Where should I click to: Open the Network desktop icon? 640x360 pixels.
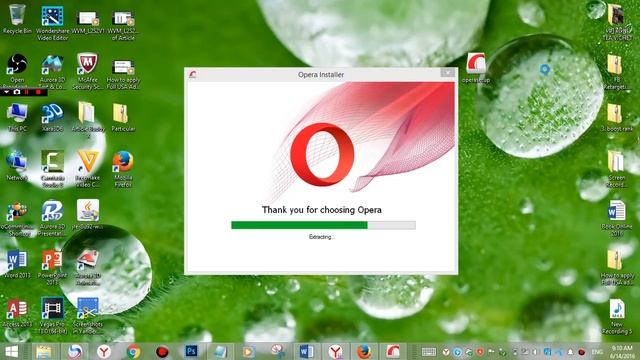tap(17, 165)
